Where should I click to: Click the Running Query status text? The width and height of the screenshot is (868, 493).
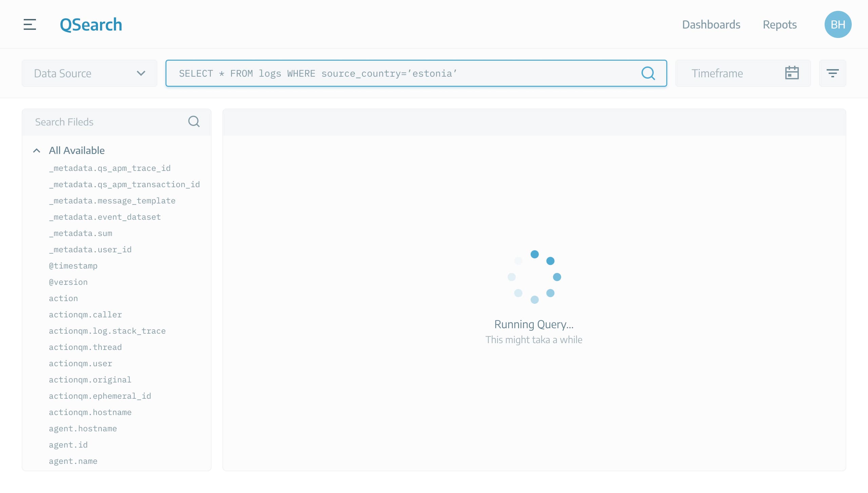(x=534, y=324)
